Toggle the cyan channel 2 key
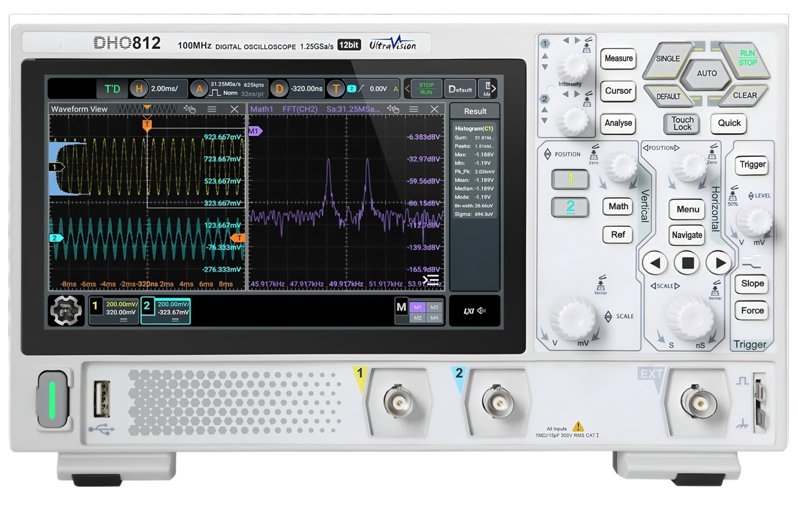The width and height of the screenshot is (798, 532). tap(570, 207)
